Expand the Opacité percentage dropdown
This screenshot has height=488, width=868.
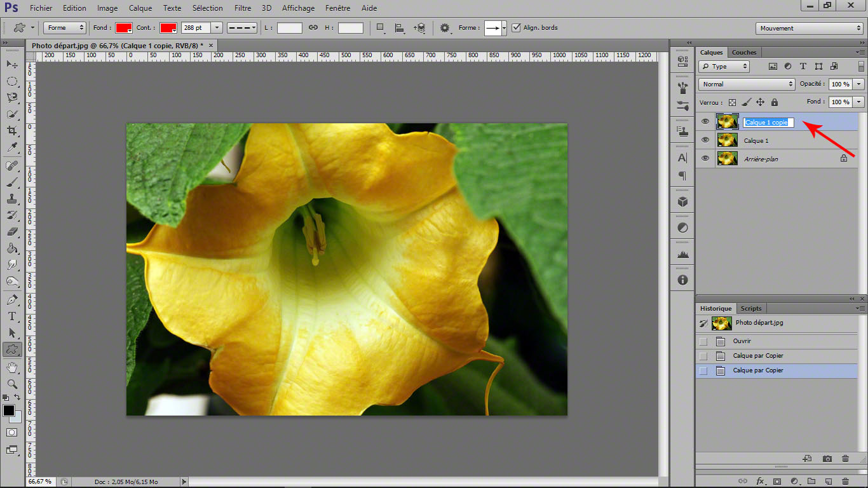click(859, 84)
